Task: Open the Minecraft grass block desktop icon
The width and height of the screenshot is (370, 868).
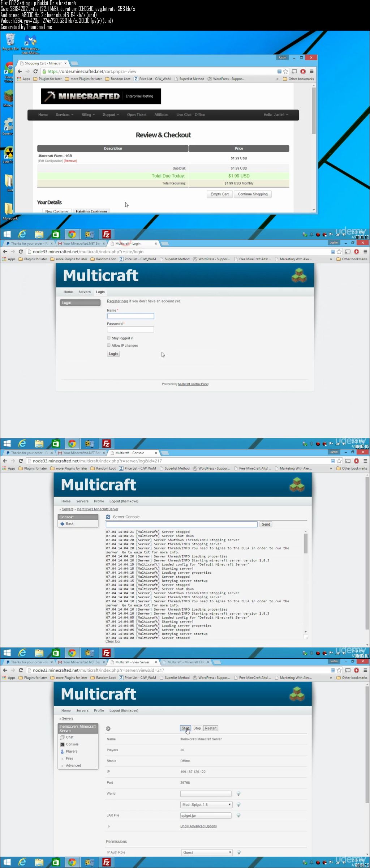Action: (8, 98)
